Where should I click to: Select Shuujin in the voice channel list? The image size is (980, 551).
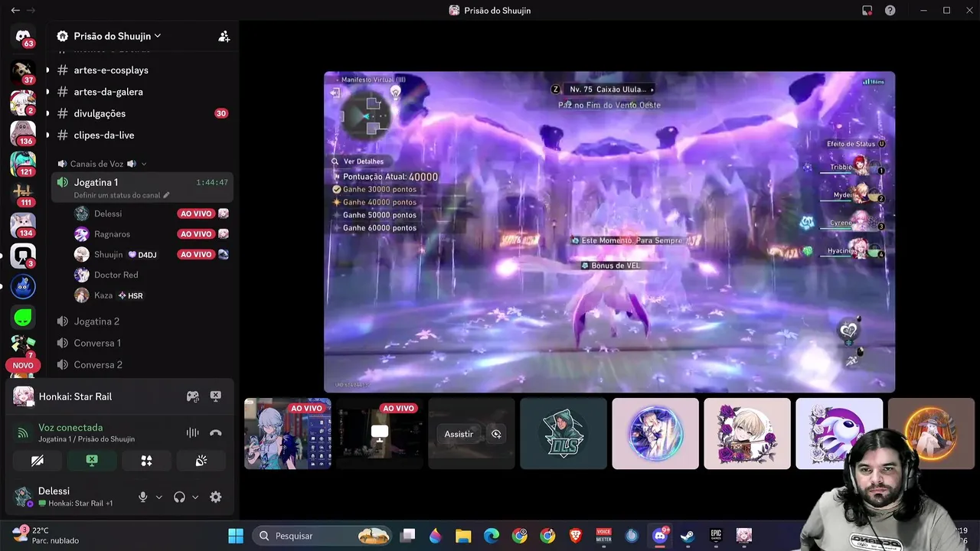(108, 254)
